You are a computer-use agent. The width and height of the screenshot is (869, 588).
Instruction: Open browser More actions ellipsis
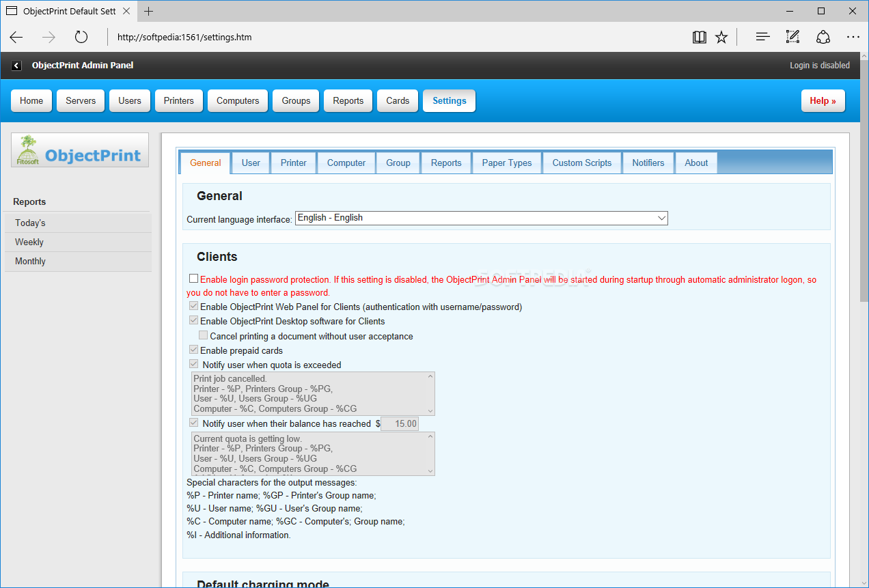point(853,37)
